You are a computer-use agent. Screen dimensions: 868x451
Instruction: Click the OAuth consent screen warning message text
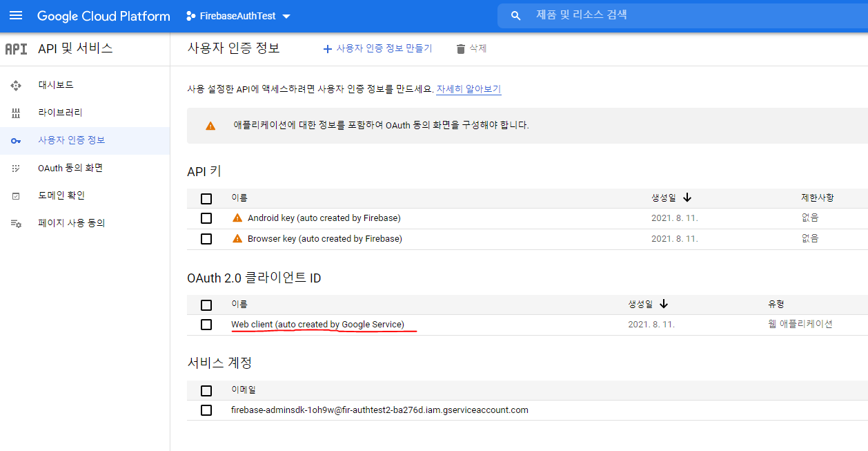point(381,126)
